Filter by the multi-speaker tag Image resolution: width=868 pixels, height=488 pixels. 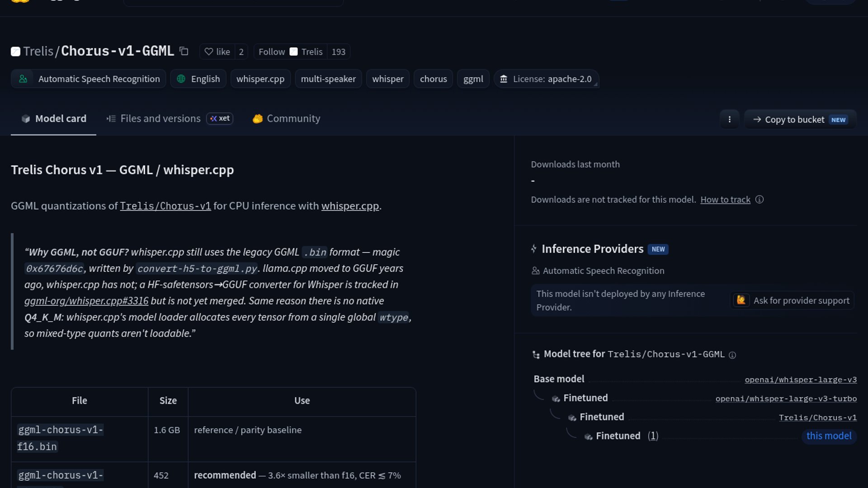(328, 79)
